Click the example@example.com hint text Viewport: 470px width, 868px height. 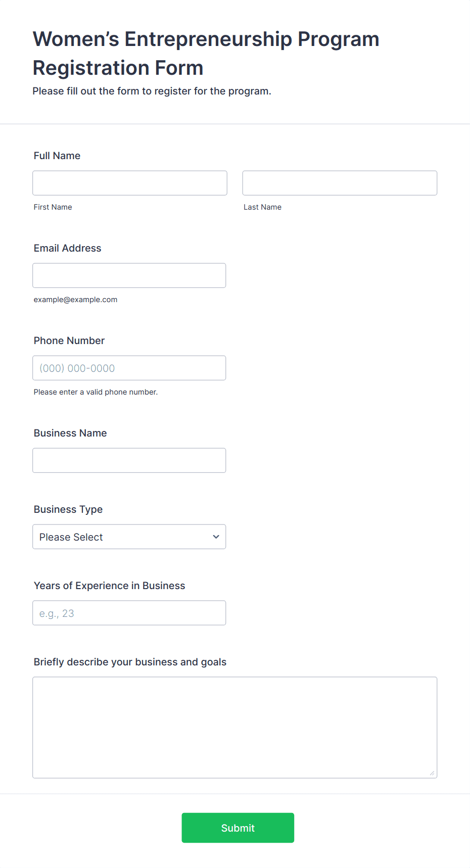tap(76, 300)
